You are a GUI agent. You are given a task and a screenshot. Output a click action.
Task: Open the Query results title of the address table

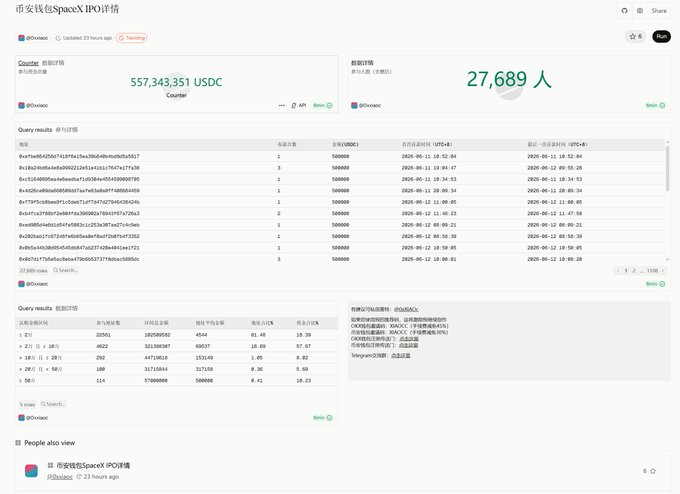[x=35, y=130]
